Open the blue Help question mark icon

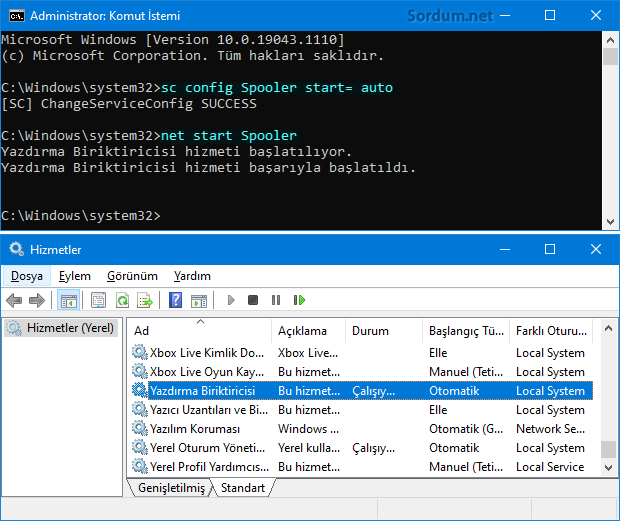click(x=175, y=300)
